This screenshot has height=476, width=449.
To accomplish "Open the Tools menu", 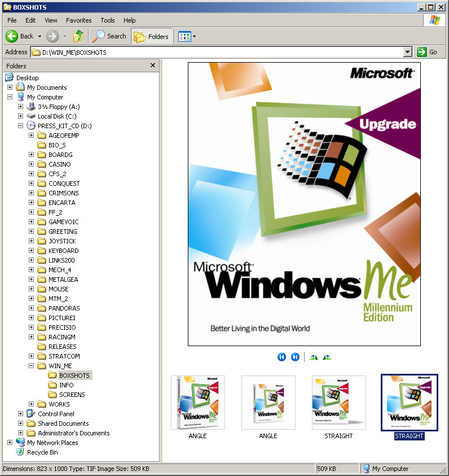I will pyautogui.click(x=107, y=20).
